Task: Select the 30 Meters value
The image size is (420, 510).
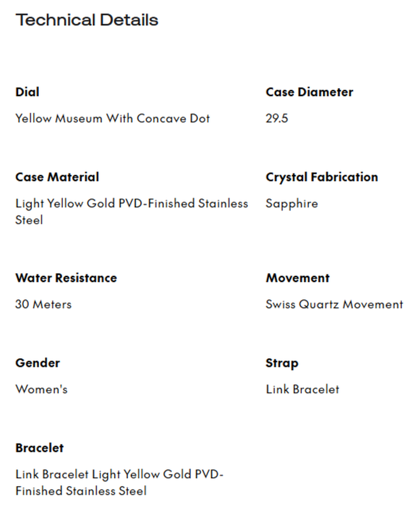Action: click(x=43, y=304)
